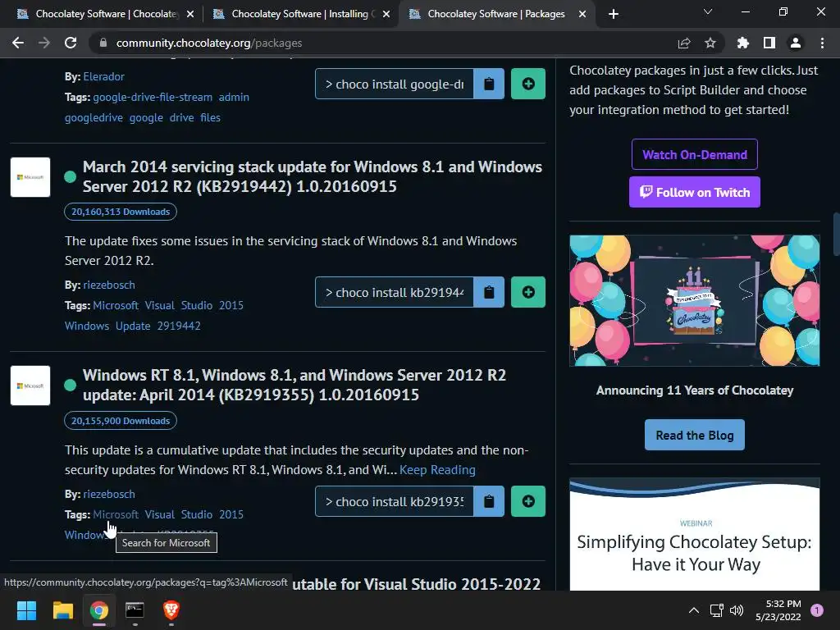The width and height of the screenshot is (840, 630).
Task: Filter by Studio tag under KB2919355
Action: 197,514
